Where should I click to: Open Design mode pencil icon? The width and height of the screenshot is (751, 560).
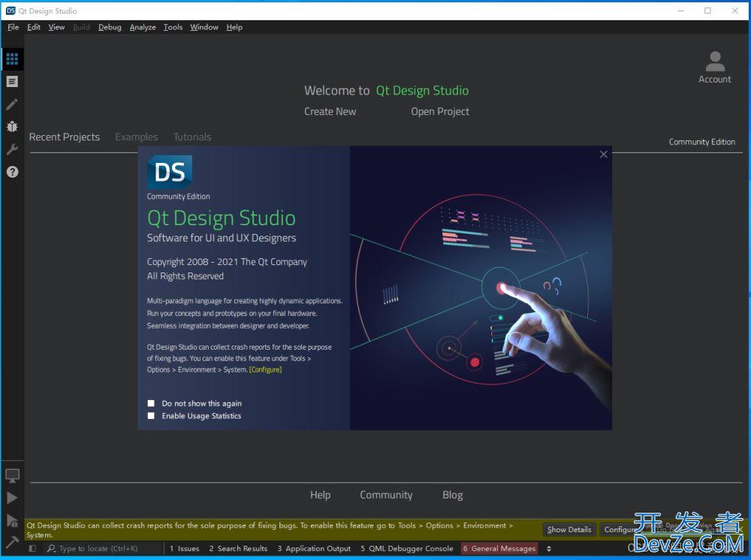coord(12,104)
